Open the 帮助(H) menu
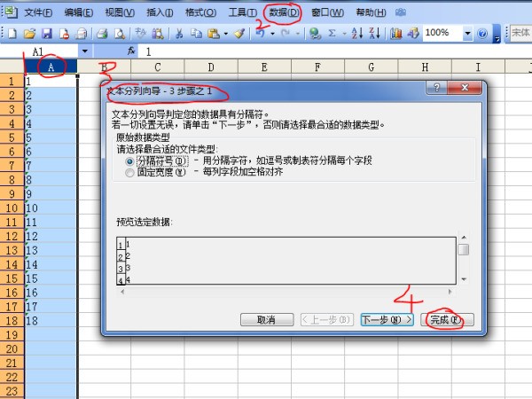532x399 pixels. [x=371, y=12]
